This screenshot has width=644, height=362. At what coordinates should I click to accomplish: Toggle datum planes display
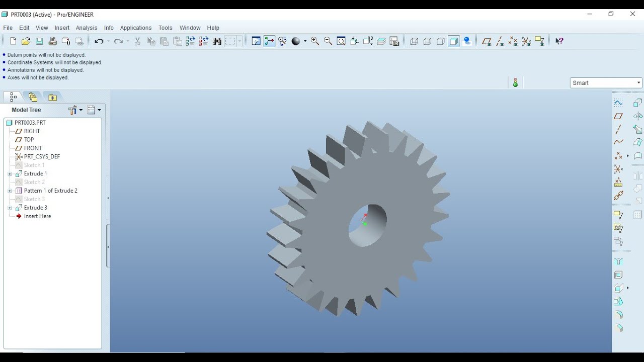(x=487, y=41)
